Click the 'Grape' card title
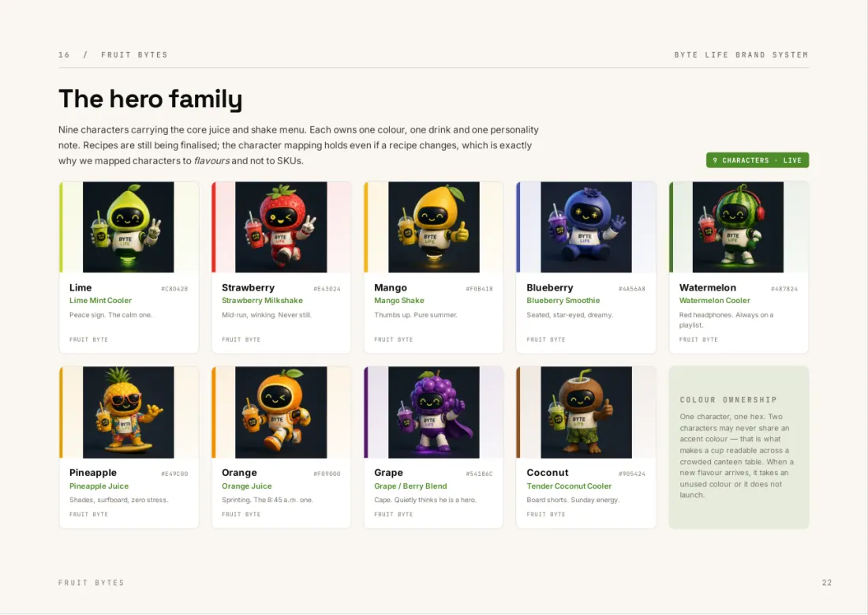 click(388, 473)
